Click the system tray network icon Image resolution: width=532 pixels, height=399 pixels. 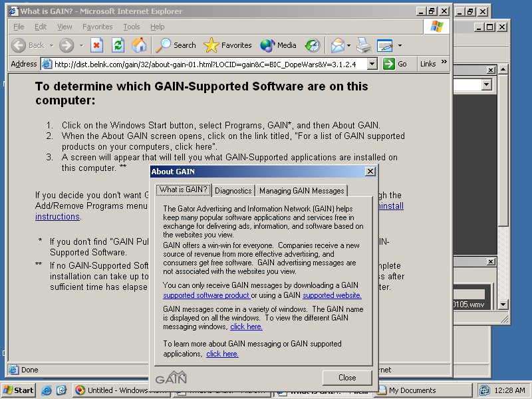(x=485, y=390)
